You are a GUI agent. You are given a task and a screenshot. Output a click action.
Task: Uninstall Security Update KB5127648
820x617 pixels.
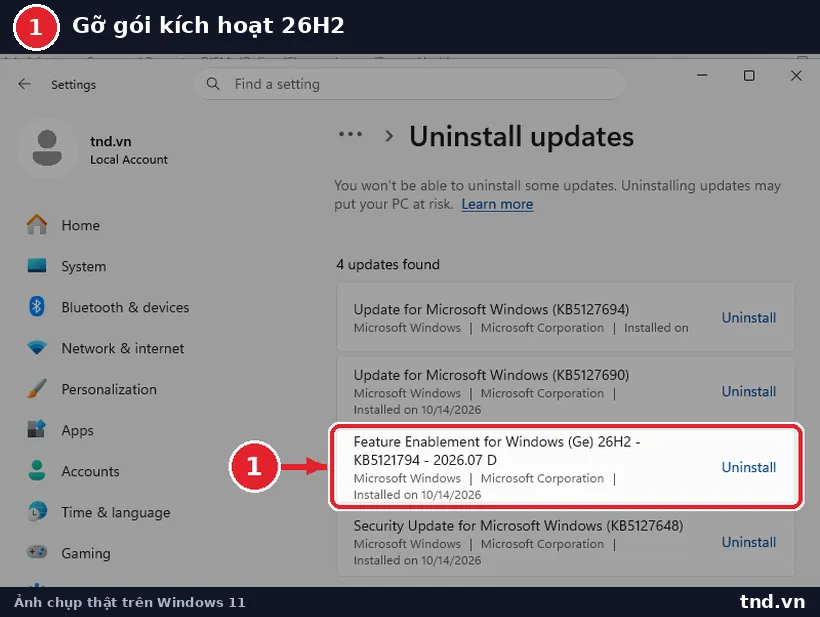tap(748, 543)
